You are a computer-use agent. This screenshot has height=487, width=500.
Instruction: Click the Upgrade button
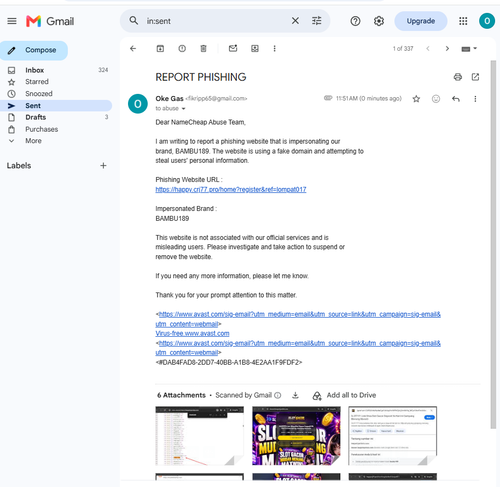(421, 21)
